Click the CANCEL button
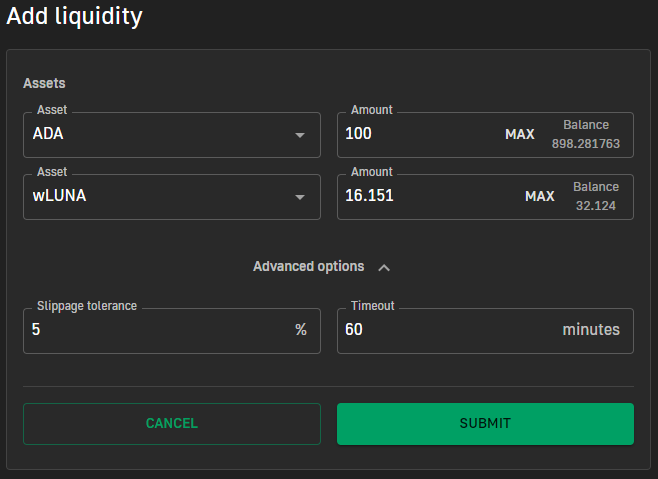Viewport: 658px width, 479px height. [x=172, y=424]
